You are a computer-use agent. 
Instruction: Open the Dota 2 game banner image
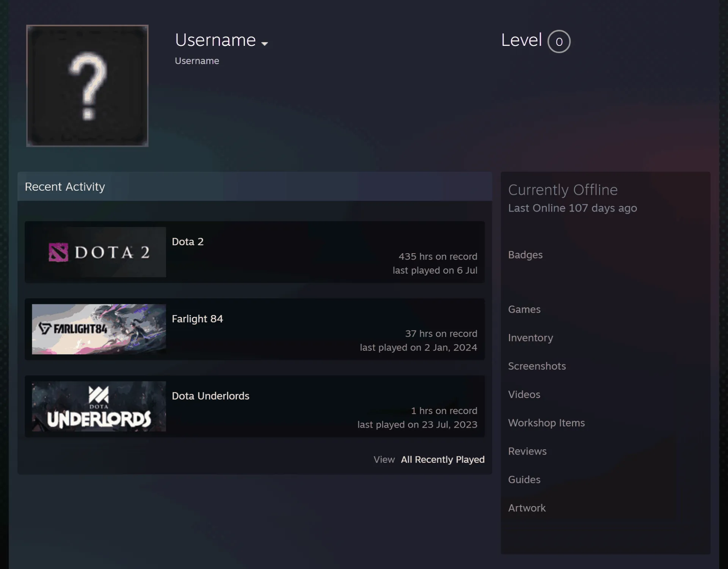pos(99,252)
